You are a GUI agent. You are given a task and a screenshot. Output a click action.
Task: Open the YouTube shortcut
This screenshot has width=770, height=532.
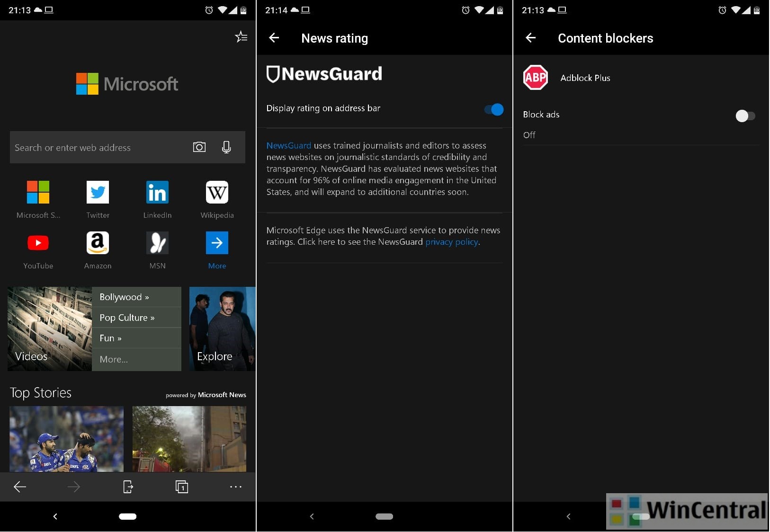point(38,243)
